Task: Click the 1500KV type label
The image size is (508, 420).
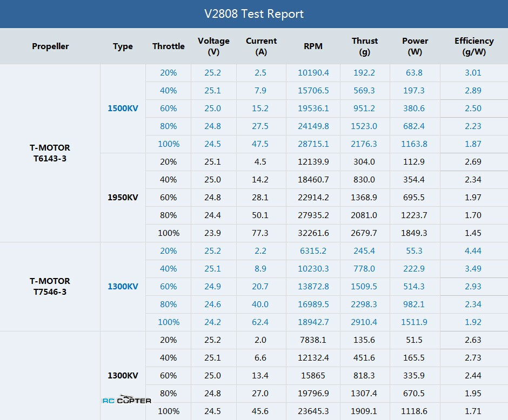Action: click(123, 109)
